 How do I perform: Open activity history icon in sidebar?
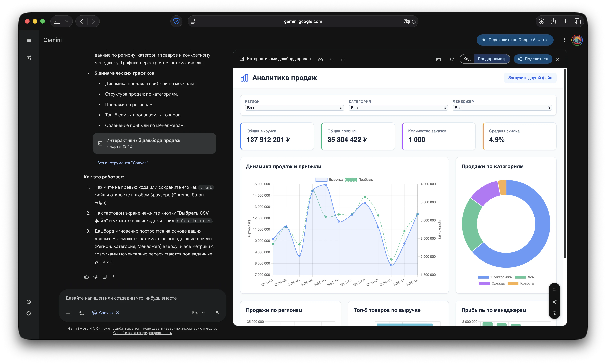coord(29,302)
